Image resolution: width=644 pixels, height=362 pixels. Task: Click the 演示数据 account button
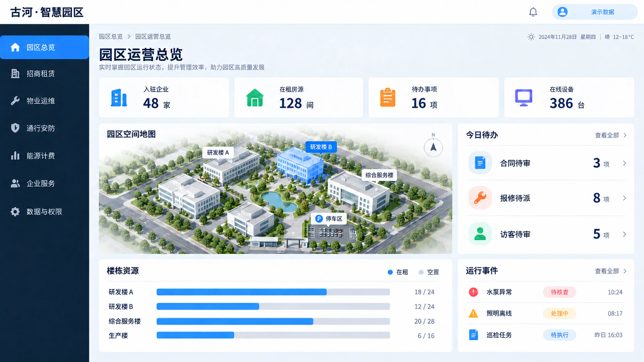(x=595, y=12)
